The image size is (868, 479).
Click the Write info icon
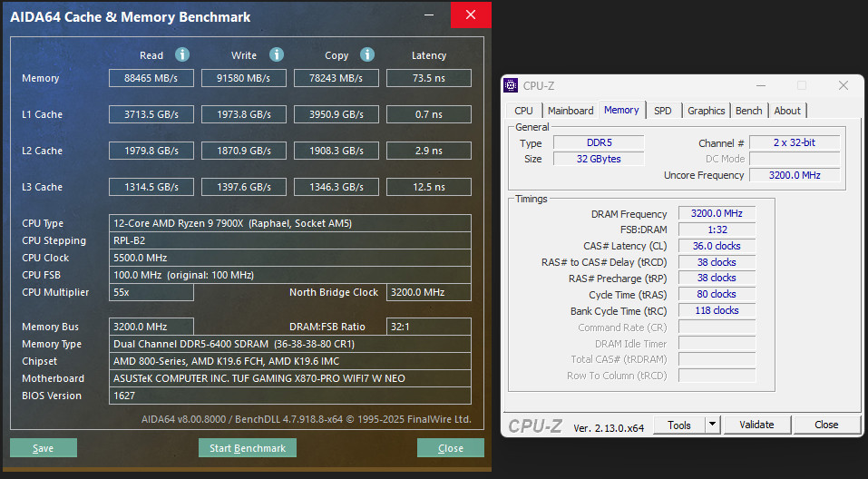277,54
